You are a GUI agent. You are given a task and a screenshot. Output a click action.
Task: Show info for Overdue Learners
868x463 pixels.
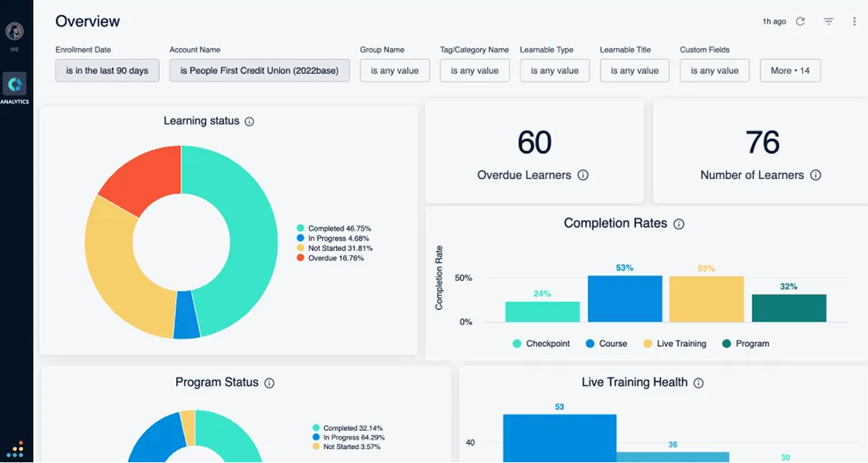pyautogui.click(x=583, y=175)
